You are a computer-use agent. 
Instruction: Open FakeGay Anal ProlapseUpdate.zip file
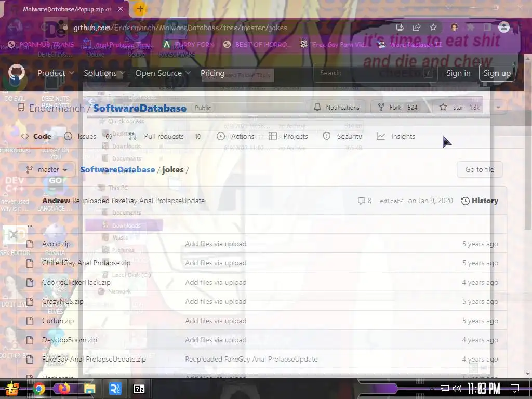[x=94, y=360]
